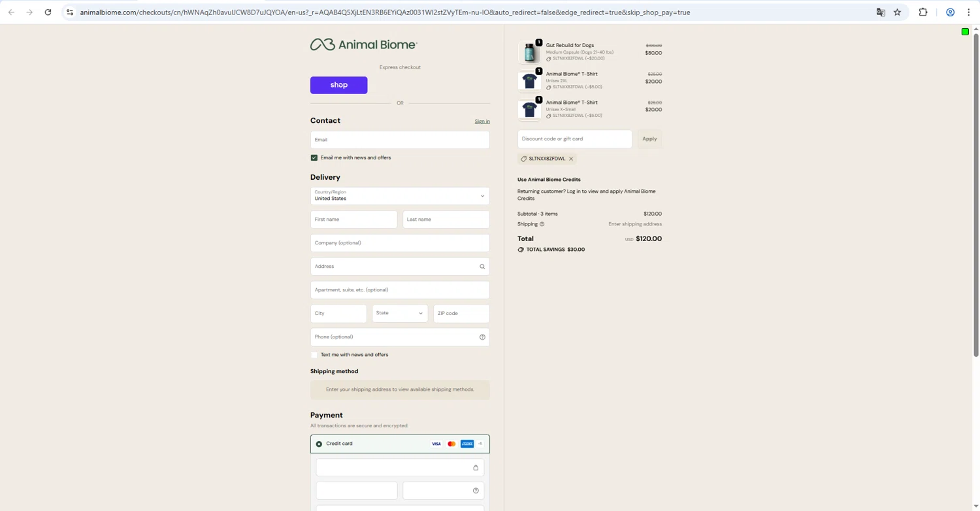Open the Chrome three-dot menu
Image resolution: width=980 pixels, height=511 pixels.
[968, 12]
